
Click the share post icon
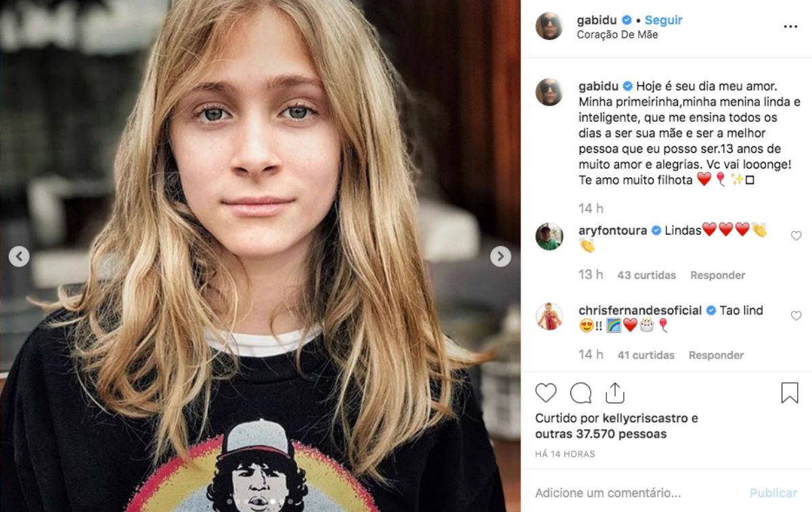[614, 393]
